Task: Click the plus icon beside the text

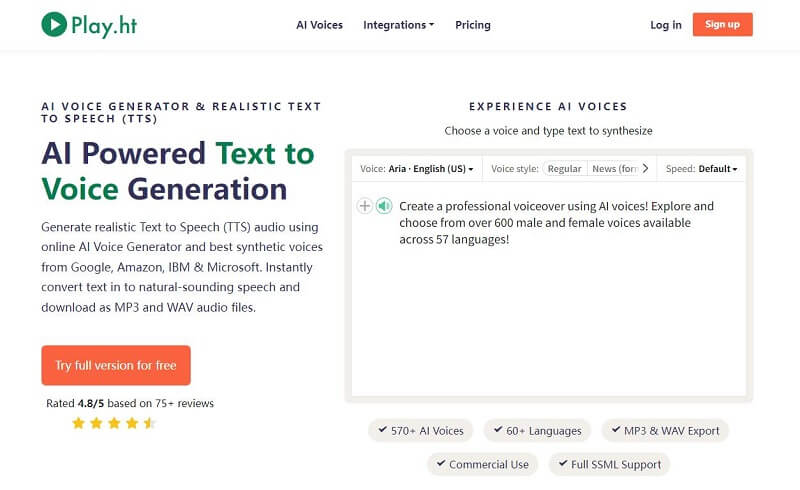Action: tap(364, 206)
